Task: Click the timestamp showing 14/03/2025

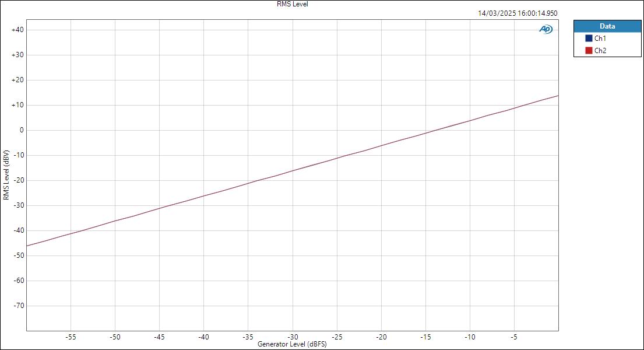Action: [x=518, y=12]
